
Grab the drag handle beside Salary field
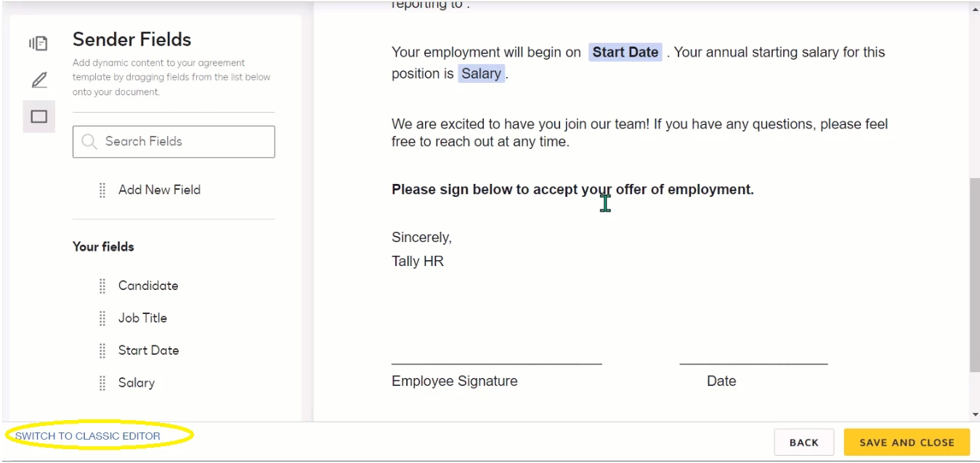click(102, 383)
